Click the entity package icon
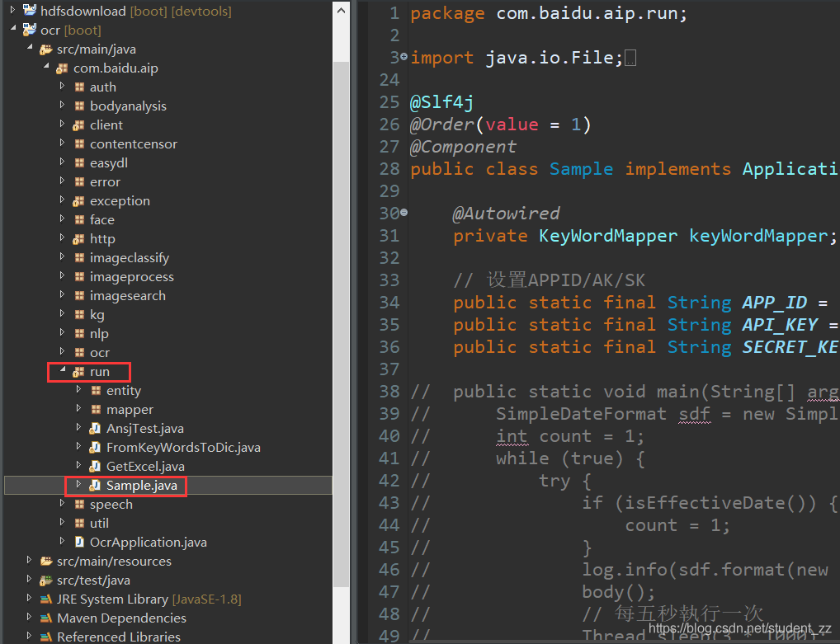The height and width of the screenshot is (644, 840). pyautogui.click(x=96, y=390)
